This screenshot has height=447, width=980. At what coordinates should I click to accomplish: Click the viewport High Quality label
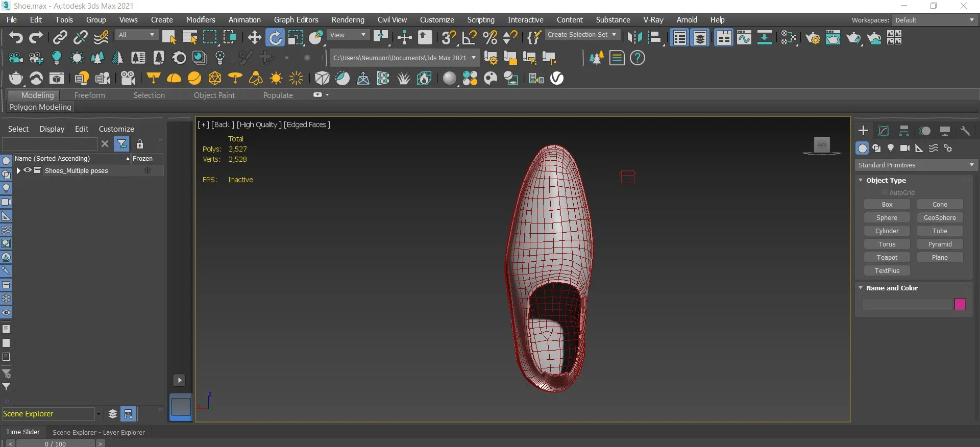coord(259,125)
